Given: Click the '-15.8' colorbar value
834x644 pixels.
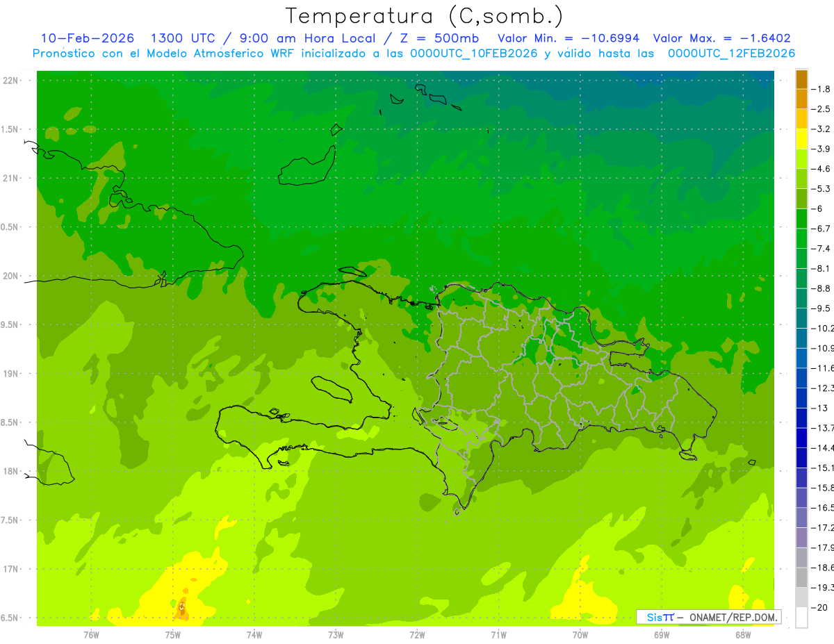Looking at the screenshot, I should click(x=823, y=488).
